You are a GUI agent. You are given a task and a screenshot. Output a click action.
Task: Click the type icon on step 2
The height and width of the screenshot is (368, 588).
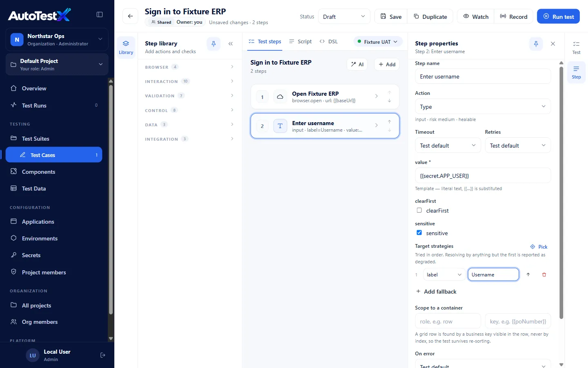coord(280,126)
